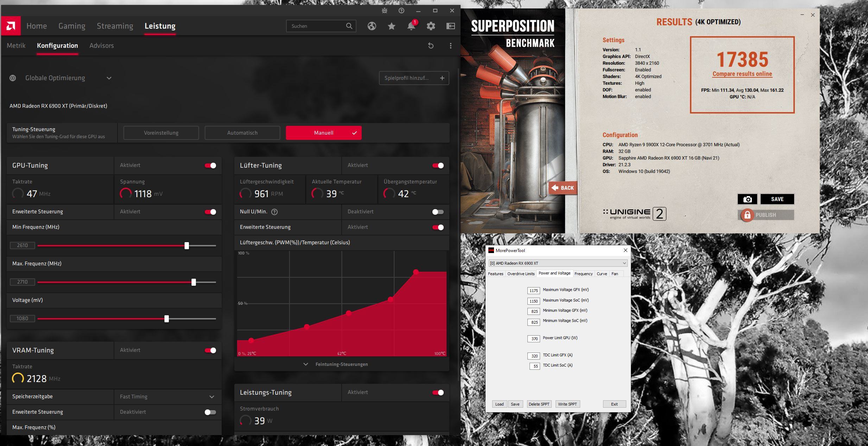Open favorites star icon

coord(392,26)
